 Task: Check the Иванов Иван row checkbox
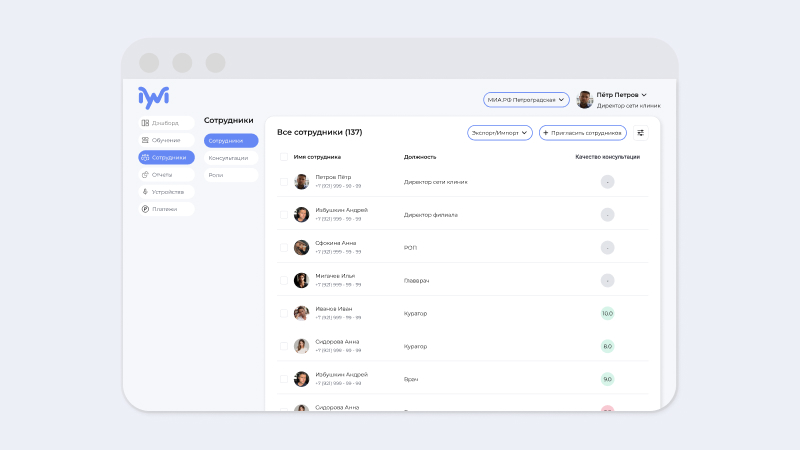pos(284,313)
